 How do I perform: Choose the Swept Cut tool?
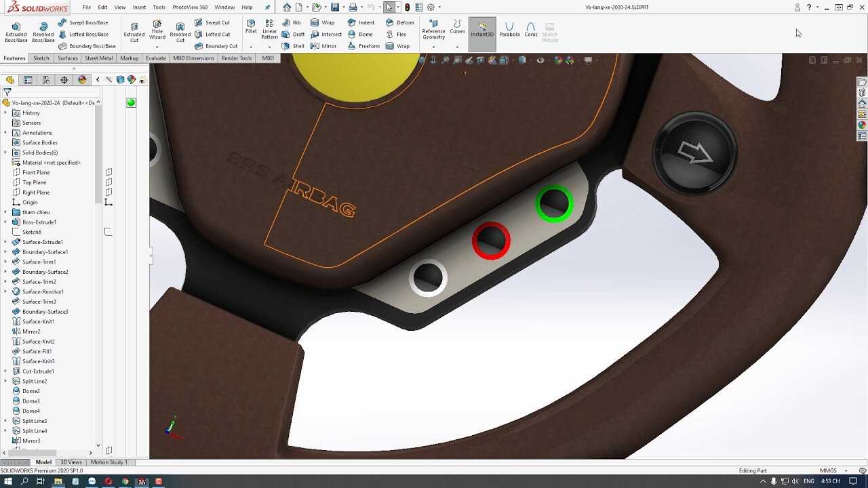pos(212,22)
